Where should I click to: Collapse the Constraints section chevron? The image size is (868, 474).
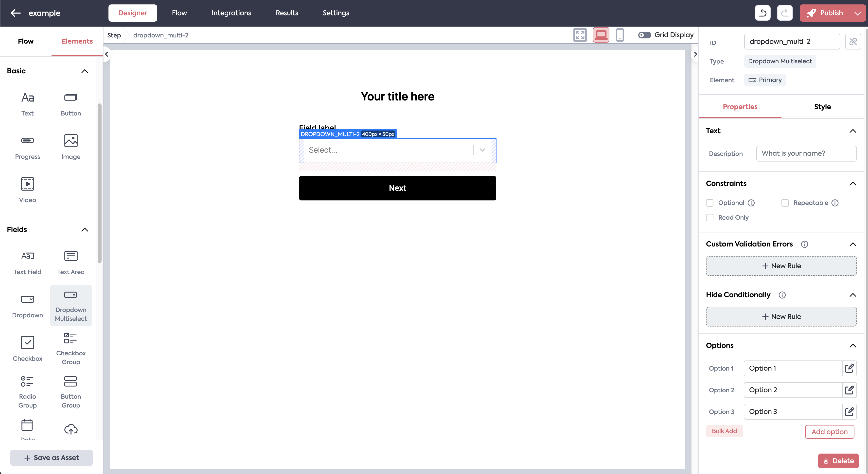coord(852,183)
